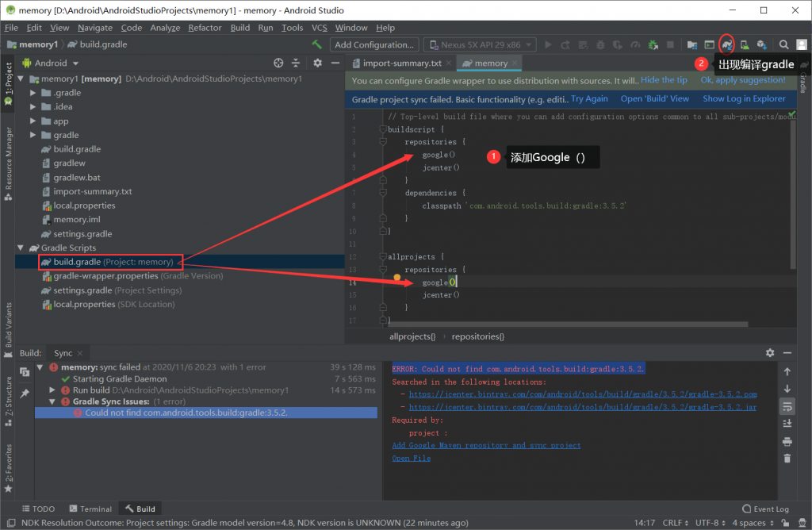
Task: Toggle the 1: Project tool window
Action: [8, 84]
